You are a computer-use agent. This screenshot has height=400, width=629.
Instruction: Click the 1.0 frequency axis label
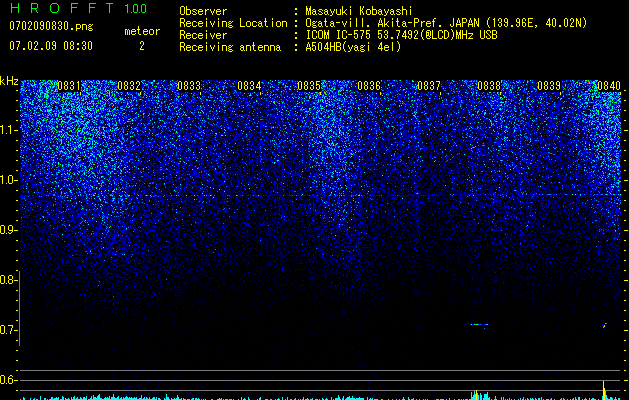click(x=7, y=180)
